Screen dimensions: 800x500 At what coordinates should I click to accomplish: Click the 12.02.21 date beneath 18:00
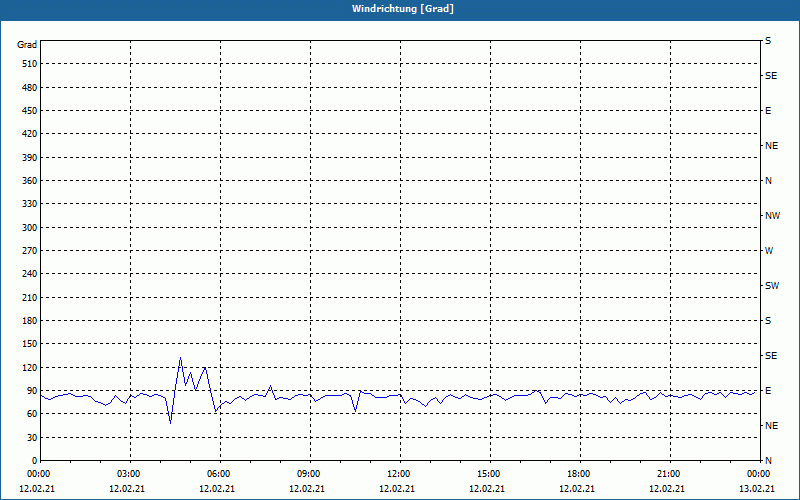tap(577, 489)
